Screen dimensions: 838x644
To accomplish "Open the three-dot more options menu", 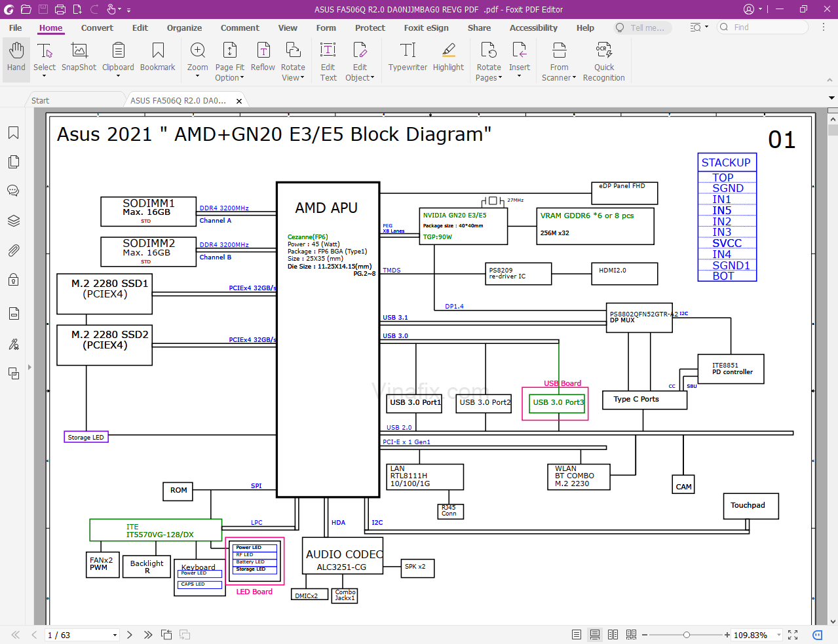I will point(824,28).
